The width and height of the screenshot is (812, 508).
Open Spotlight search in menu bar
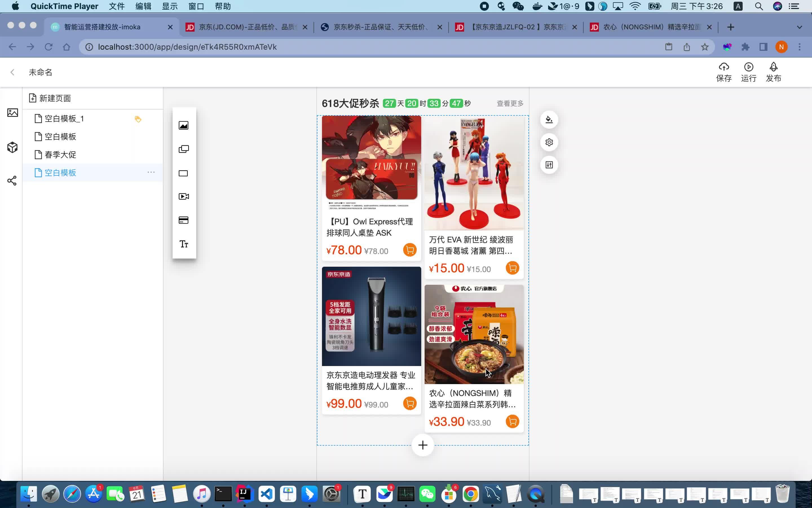tap(759, 6)
